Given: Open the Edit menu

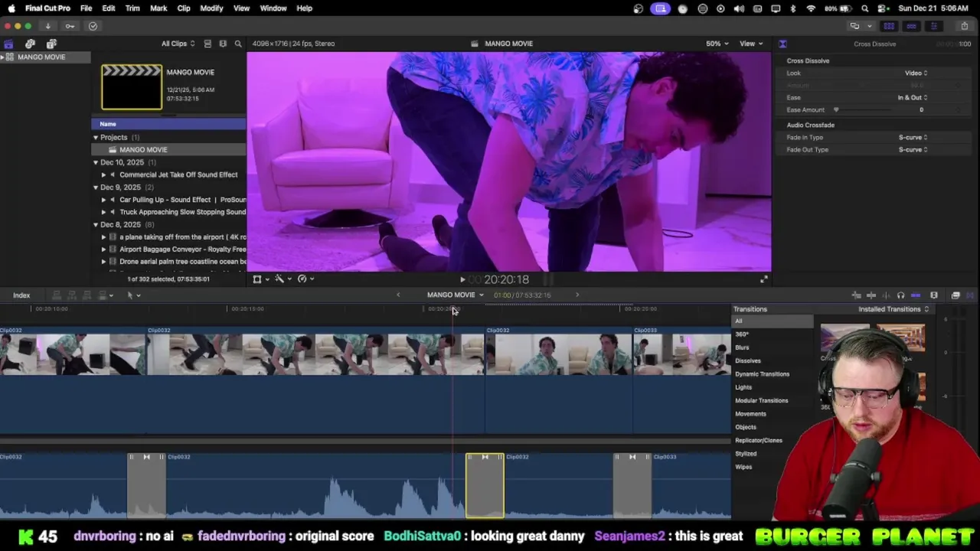Looking at the screenshot, I should click(109, 8).
